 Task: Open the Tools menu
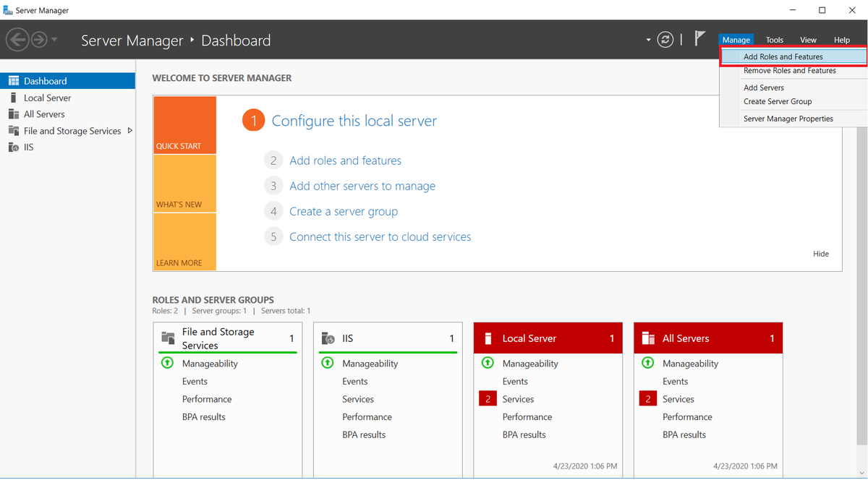(x=774, y=40)
